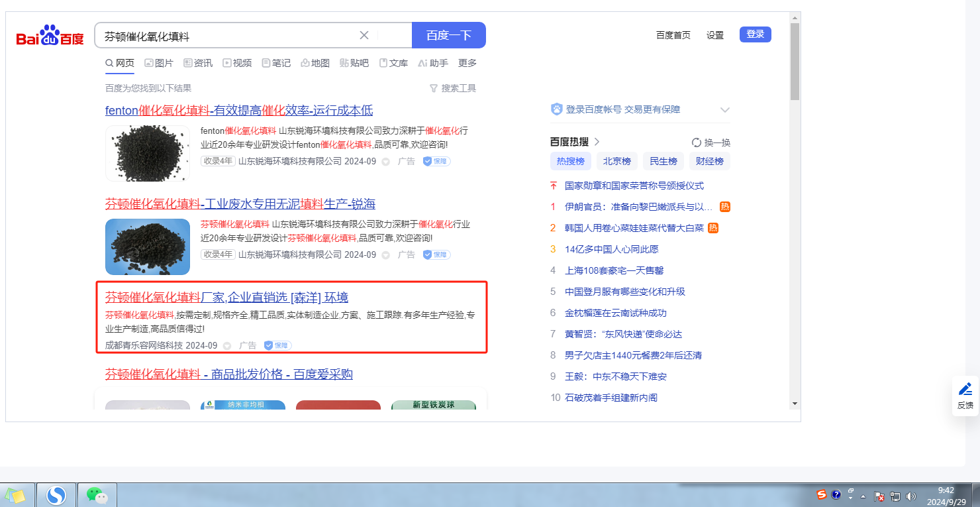Open the 更多 search categories menu

[467, 63]
